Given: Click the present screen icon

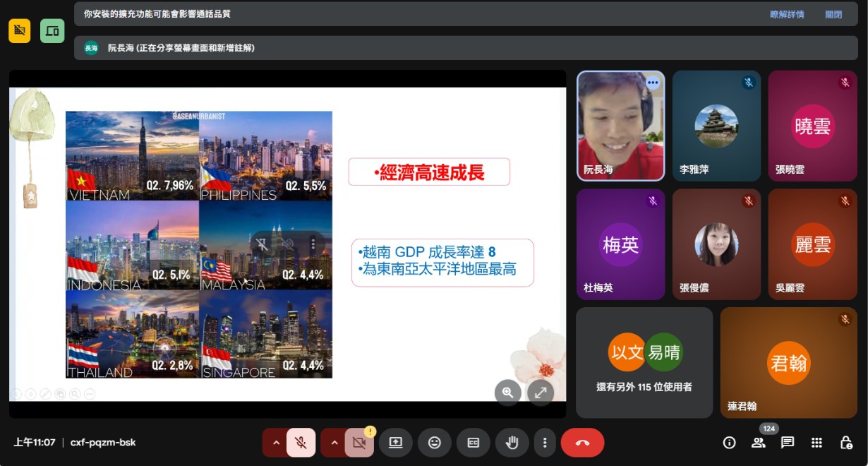Looking at the screenshot, I should coord(395,443).
